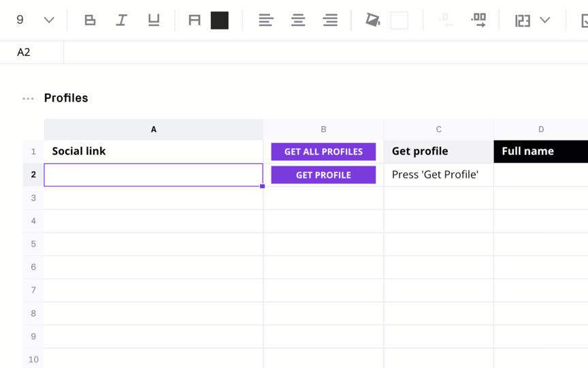Align cell text to the left

pos(266,20)
